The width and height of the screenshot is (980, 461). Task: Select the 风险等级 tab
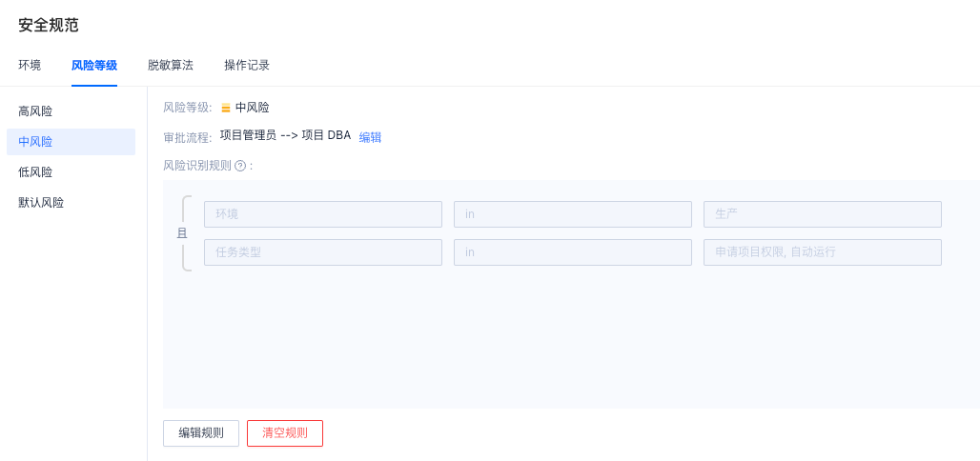tap(94, 66)
